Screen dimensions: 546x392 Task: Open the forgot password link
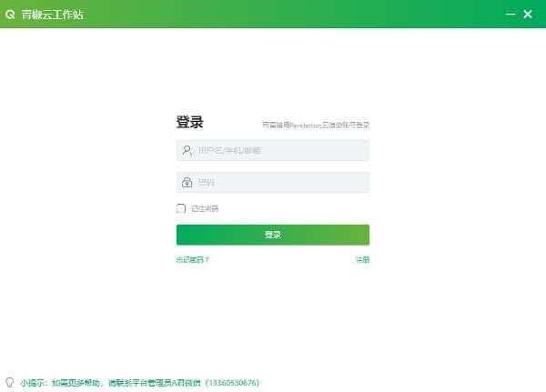(x=192, y=259)
